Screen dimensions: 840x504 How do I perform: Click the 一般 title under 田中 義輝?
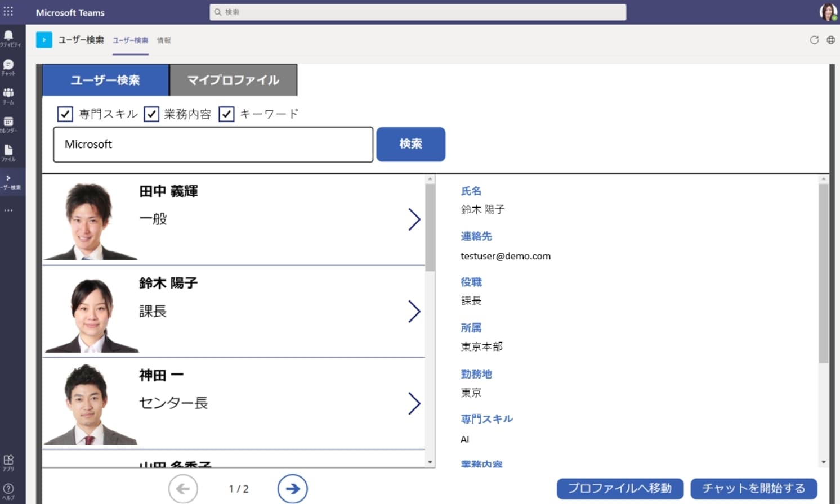[x=153, y=219]
